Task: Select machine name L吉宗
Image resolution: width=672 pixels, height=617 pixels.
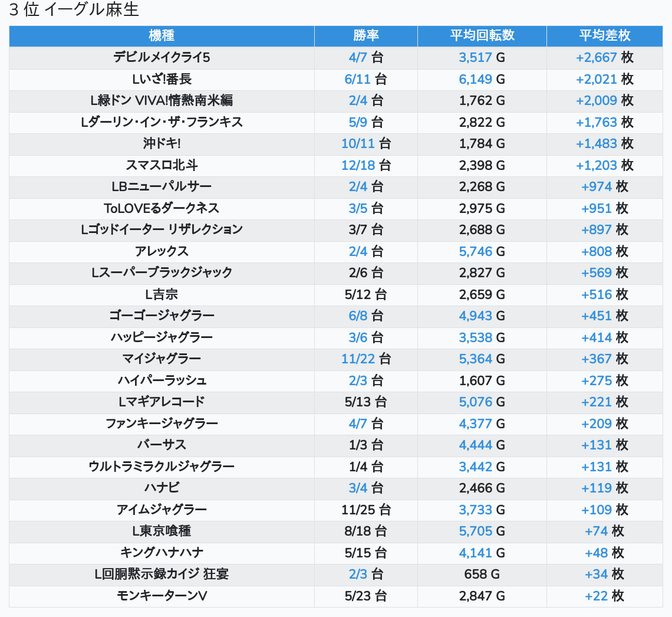Action: pyautogui.click(x=162, y=294)
